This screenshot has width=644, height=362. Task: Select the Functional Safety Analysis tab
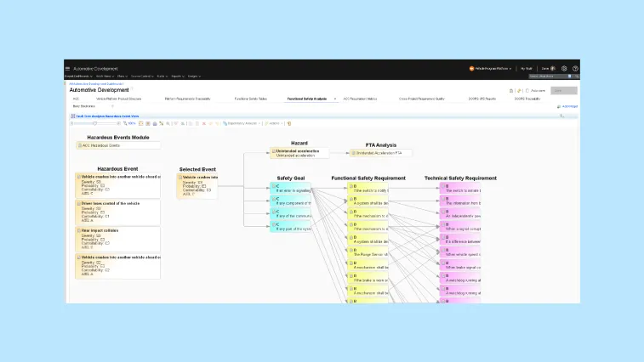[x=307, y=99]
